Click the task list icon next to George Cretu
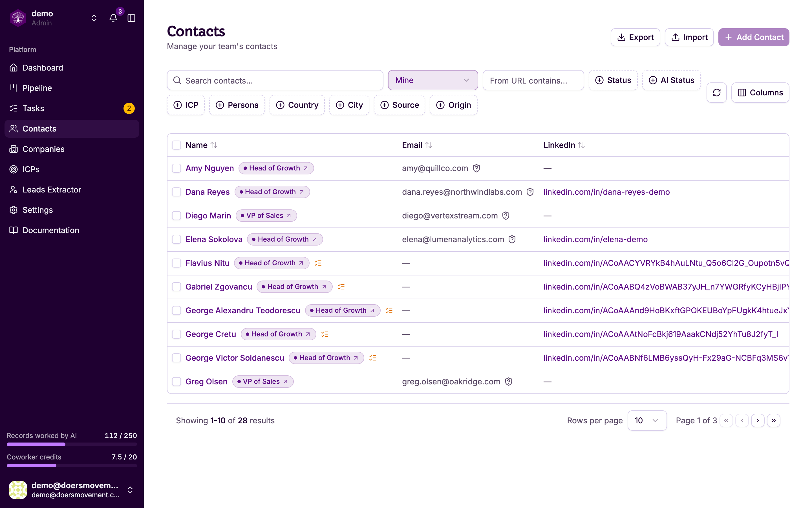 (x=325, y=334)
